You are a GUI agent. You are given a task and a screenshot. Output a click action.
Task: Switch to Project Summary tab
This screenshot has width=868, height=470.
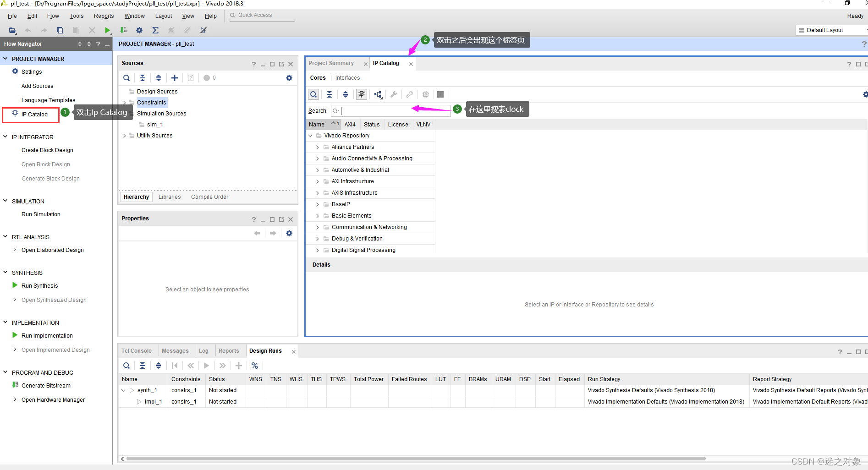pos(331,63)
